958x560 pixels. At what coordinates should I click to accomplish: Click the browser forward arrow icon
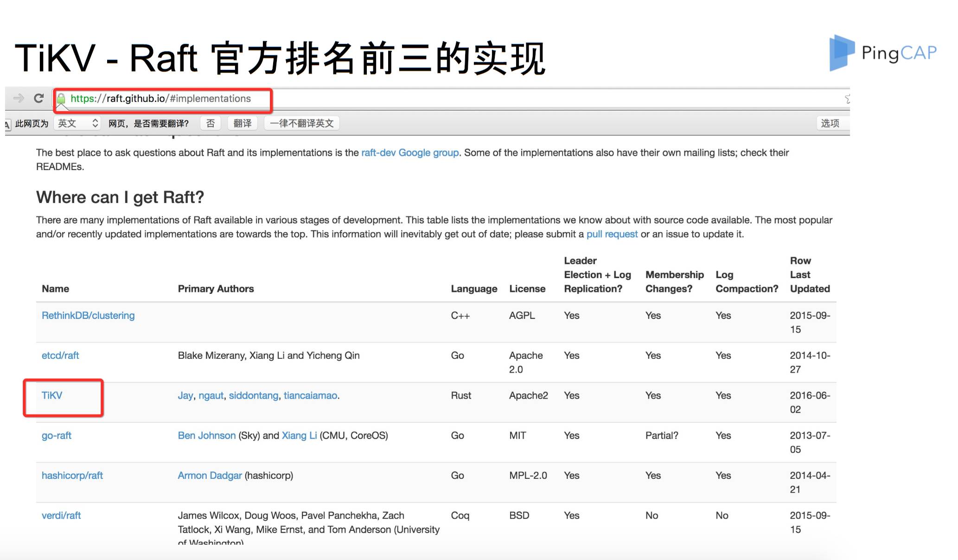coord(19,98)
